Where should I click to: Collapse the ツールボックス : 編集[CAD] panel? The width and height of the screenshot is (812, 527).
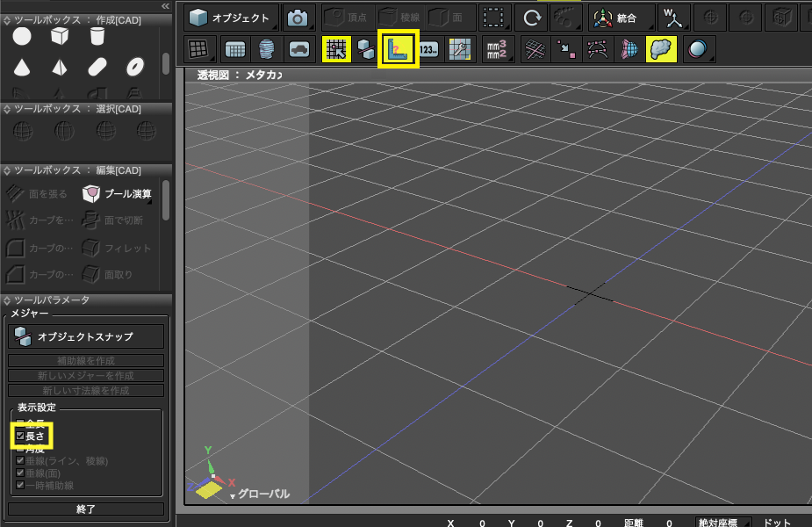(7, 170)
